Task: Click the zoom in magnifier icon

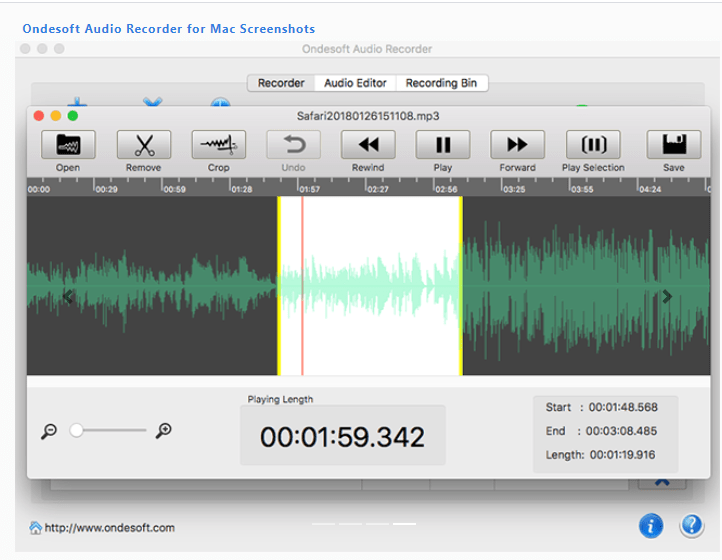Action: [x=163, y=431]
